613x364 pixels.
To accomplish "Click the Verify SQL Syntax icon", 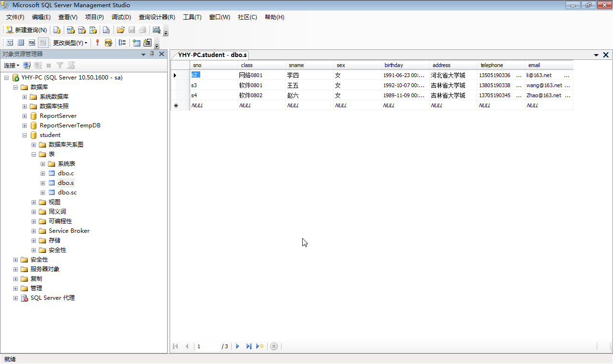I will click(x=108, y=43).
